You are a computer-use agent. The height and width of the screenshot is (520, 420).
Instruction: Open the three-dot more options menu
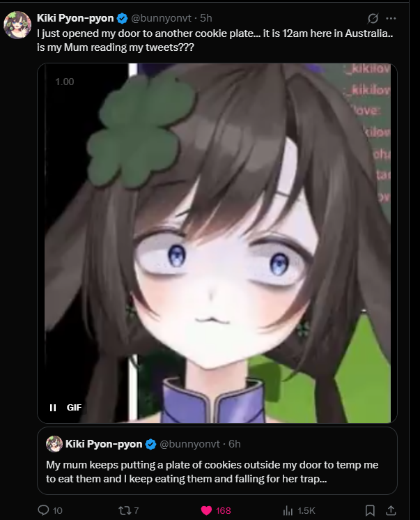coord(391,18)
